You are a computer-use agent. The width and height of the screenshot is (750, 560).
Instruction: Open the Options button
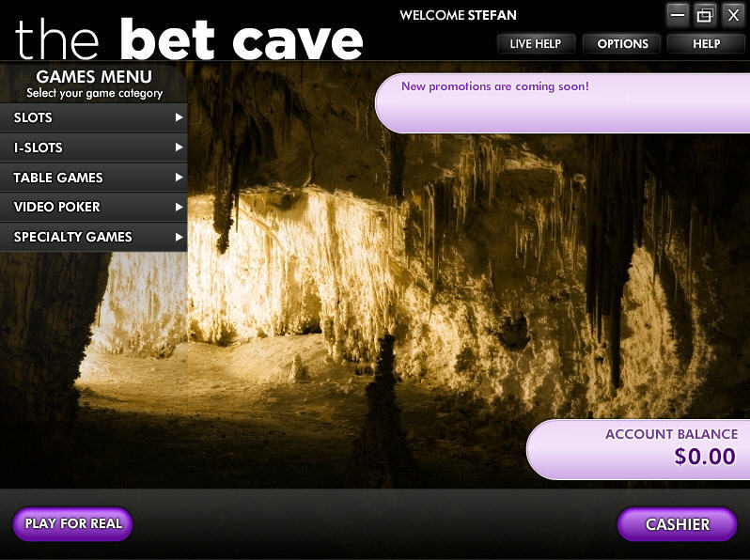[622, 43]
